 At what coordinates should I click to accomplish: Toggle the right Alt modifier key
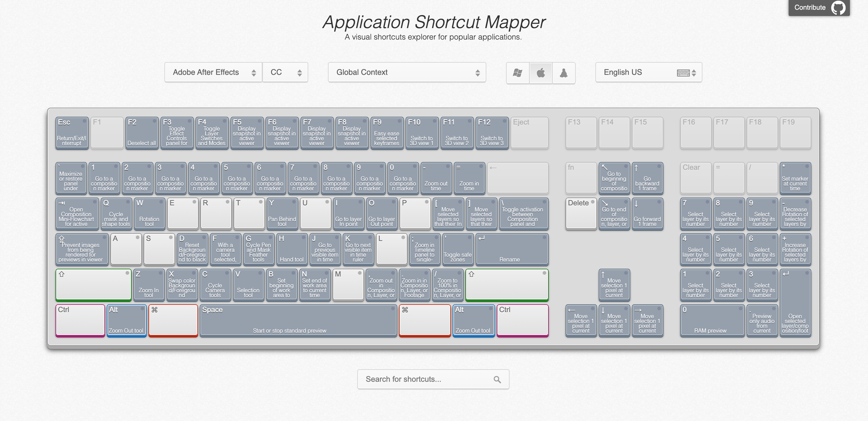coord(473,320)
